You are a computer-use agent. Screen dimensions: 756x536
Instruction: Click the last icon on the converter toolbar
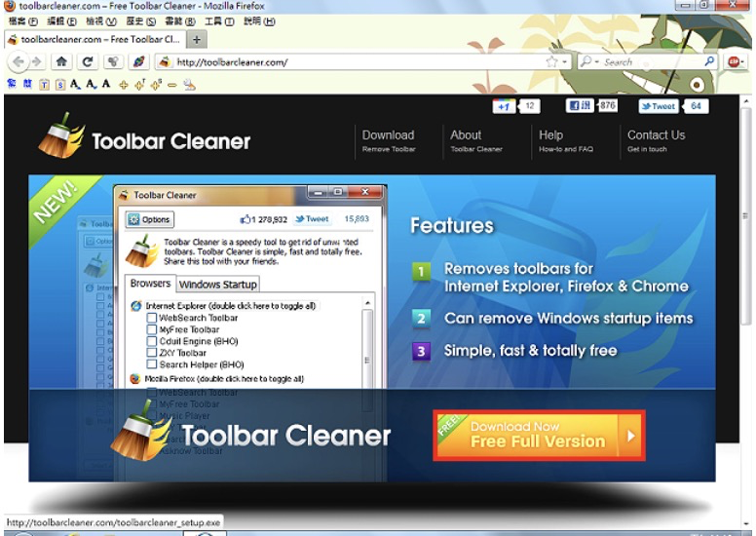(189, 85)
